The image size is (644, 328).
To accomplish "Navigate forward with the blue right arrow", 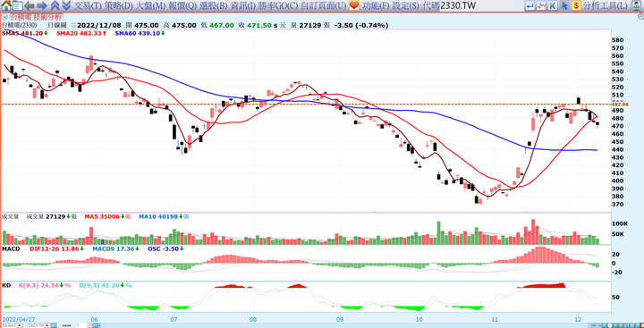I will (42, 5).
